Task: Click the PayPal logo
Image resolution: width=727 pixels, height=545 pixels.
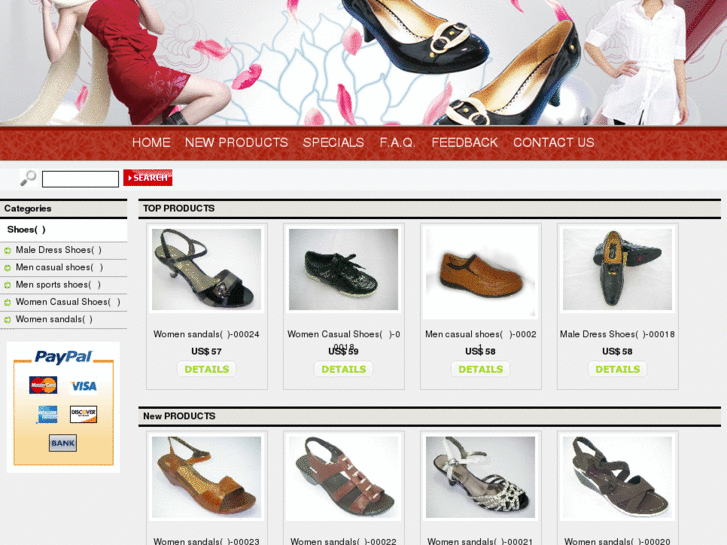Action: click(64, 357)
